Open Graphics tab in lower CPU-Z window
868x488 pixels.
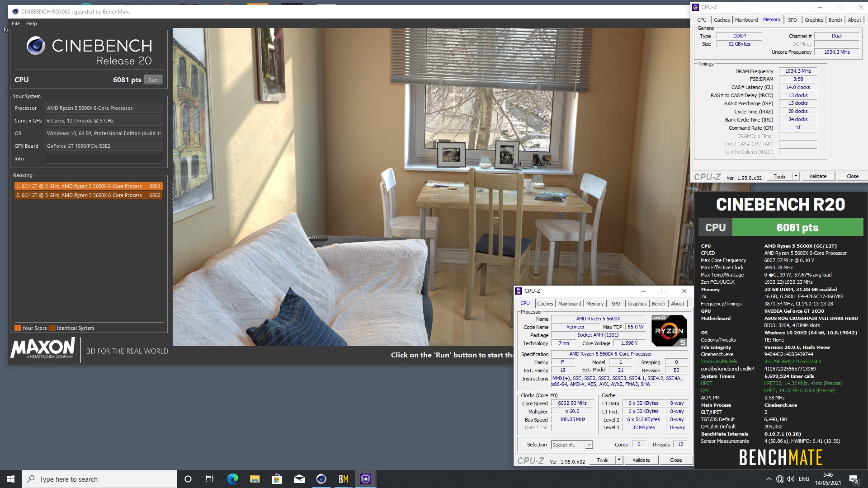click(x=637, y=304)
